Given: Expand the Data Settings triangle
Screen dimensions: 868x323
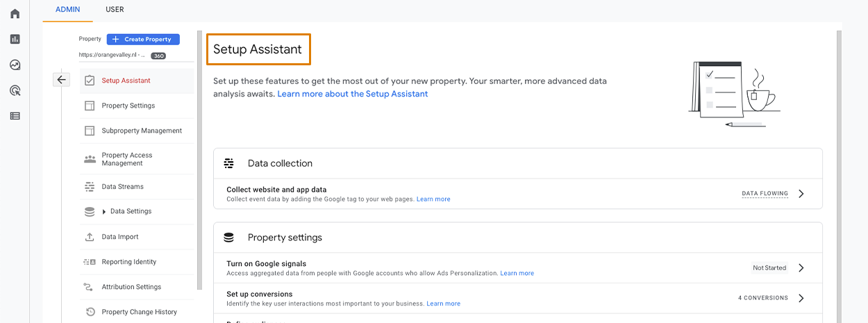Looking at the screenshot, I should (x=104, y=212).
